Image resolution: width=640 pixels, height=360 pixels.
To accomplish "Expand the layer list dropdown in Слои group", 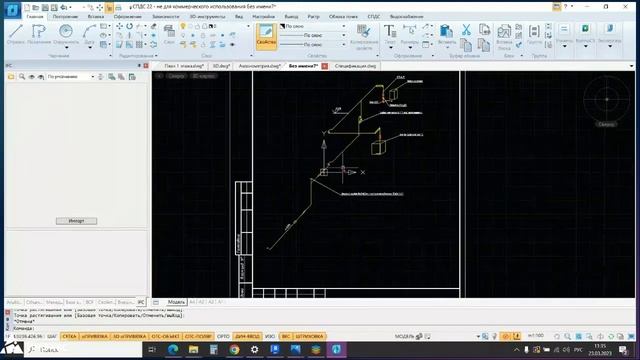I will click(248, 26).
